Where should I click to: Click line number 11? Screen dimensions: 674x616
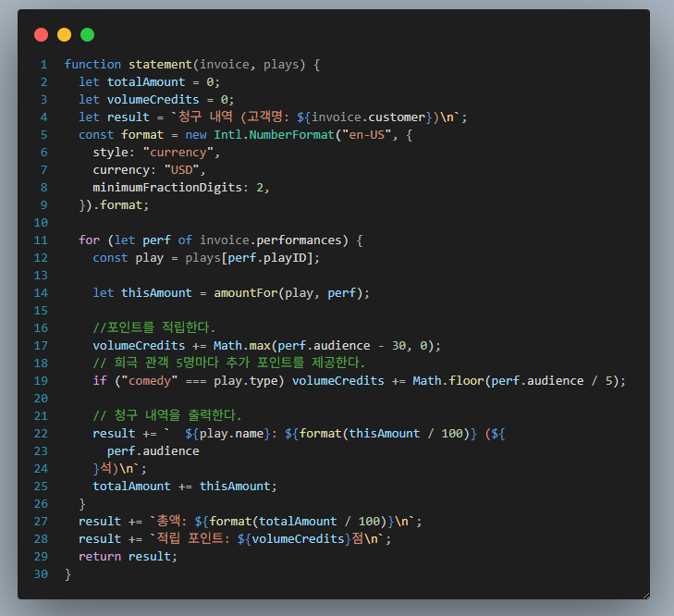point(41,240)
